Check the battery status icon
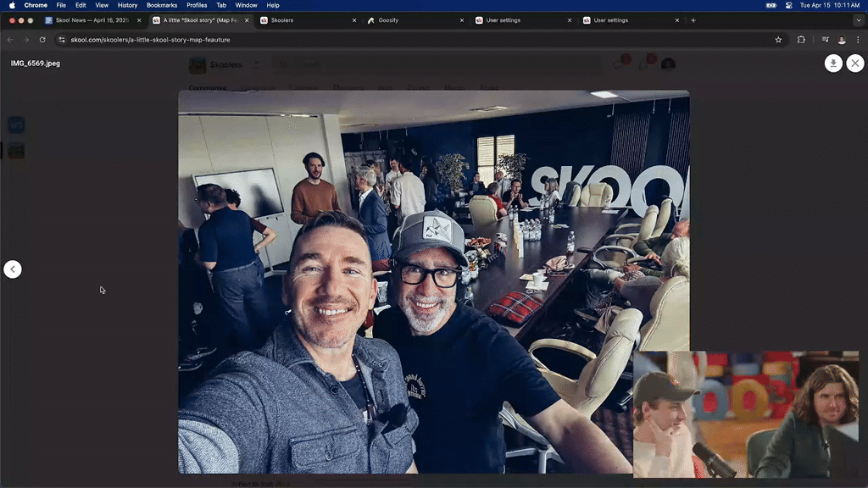 pyautogui.click(x=771, y=5)
